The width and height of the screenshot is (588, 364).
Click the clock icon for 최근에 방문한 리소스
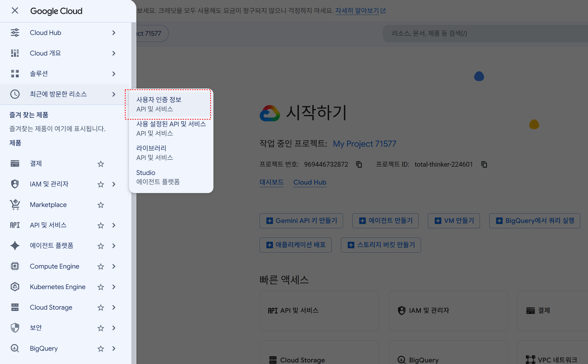click(15, 94)
